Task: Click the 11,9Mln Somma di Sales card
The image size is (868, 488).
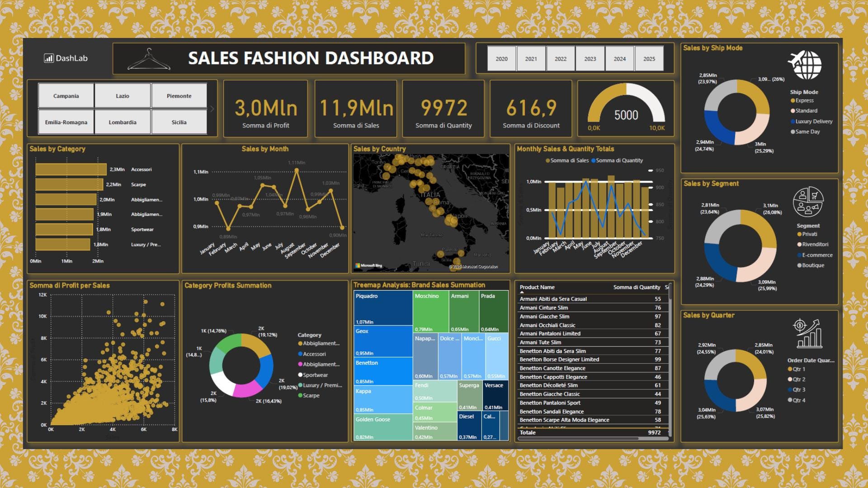Action: 356,109
